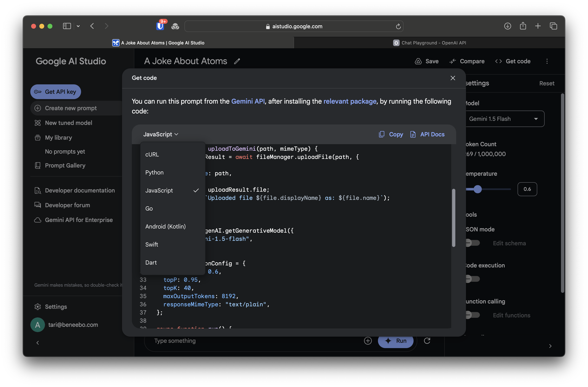Select JavaScript option in language menu
588x387 pixels.
coord(173,190)
